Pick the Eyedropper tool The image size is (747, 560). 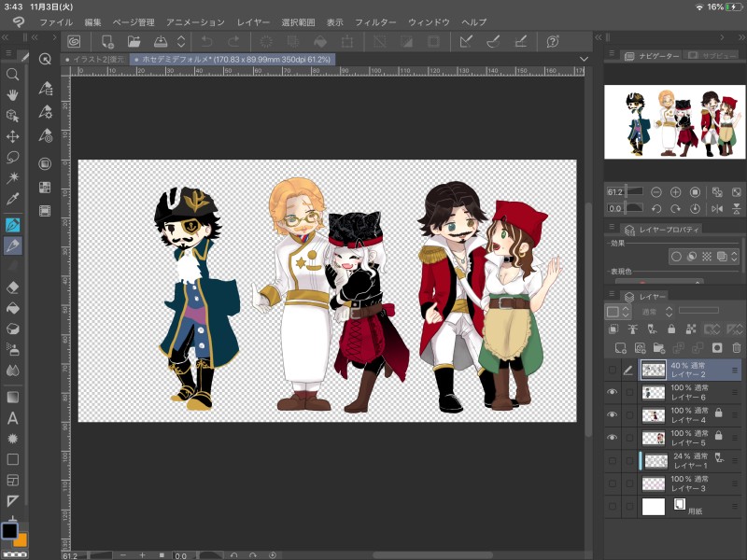click(x=13, y=198)
